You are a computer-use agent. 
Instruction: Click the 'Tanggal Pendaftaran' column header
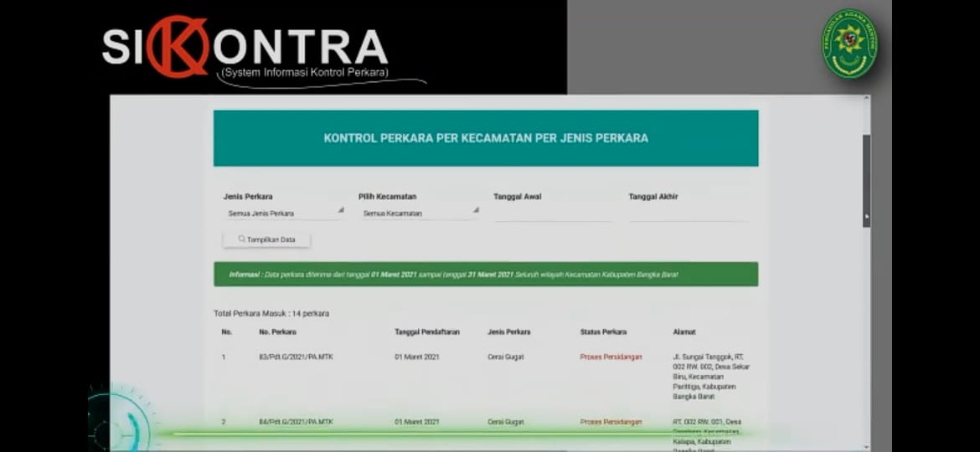coord(427,332)
